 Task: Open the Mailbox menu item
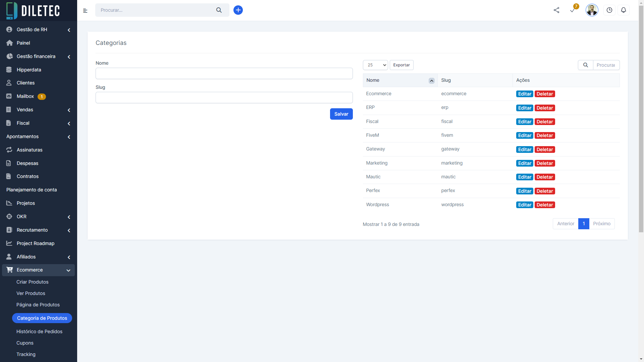pos(25,96)
